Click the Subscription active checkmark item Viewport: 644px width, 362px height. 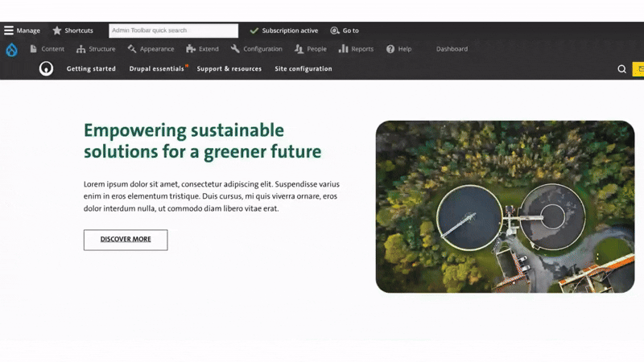[284, 31]
